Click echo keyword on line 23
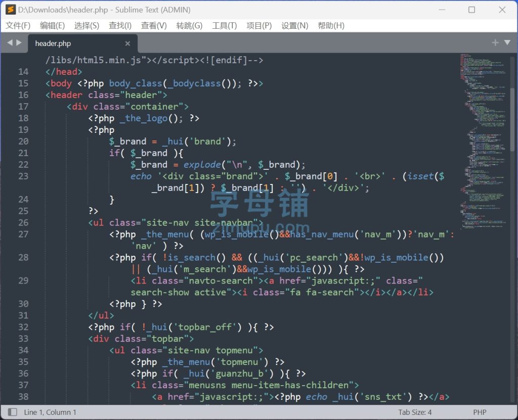Viewport: 518px width, 420px height. [x=141, y=176]
